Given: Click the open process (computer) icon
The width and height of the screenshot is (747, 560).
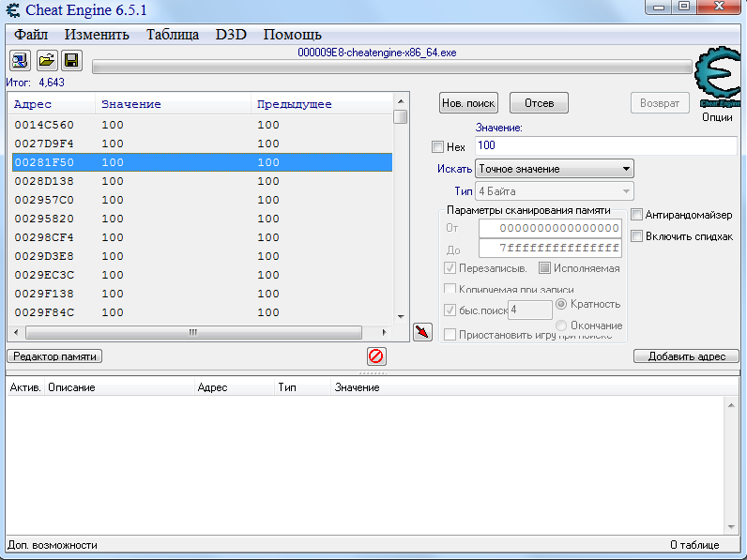Looking at the screenshot, I should [x=20, y=61].
